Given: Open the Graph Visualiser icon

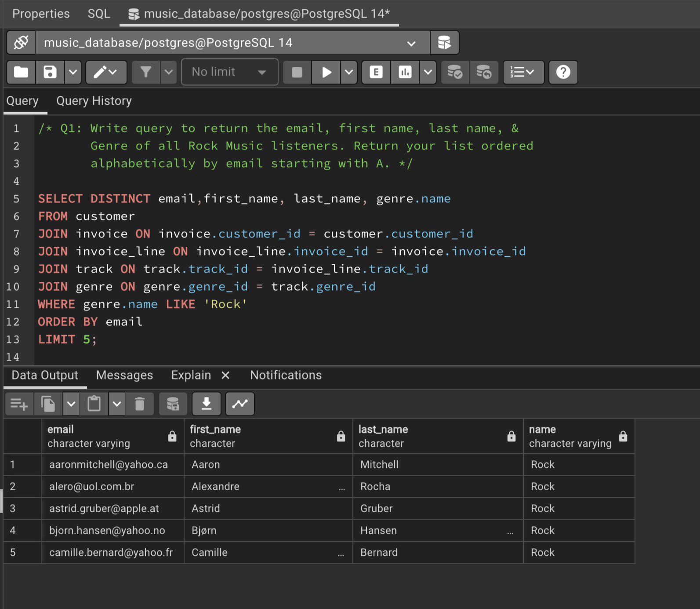Looking at the screenshot, I should [240, 404].
